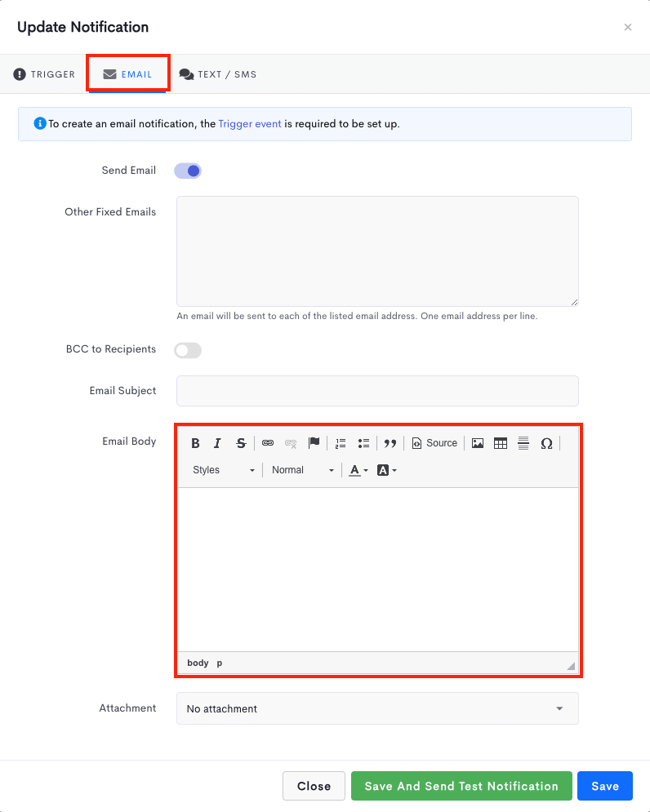Insert special character with omega icon
Viewport: 650px width, 812px height.
(546, 443)
